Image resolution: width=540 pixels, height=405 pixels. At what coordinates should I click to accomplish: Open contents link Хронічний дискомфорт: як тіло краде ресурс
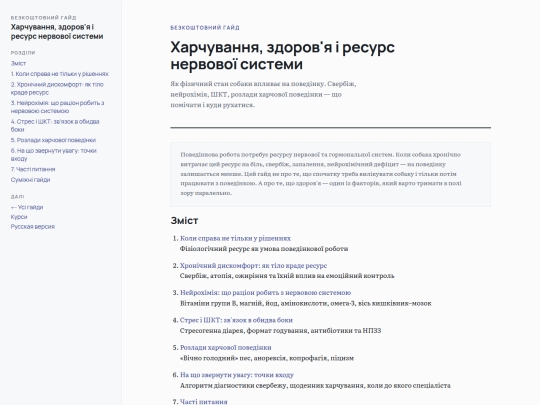253,266
